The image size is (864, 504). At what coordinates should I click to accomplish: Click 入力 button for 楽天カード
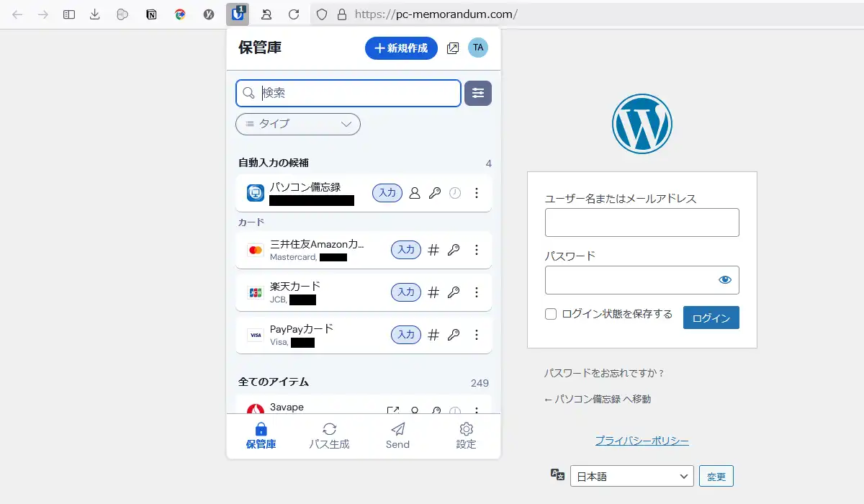click(x=406, y=292)
